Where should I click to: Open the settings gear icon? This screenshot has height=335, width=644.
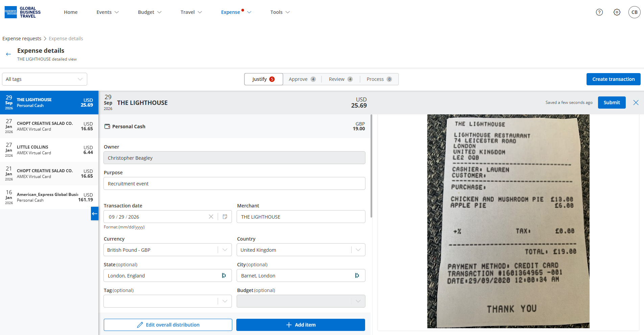617,12
